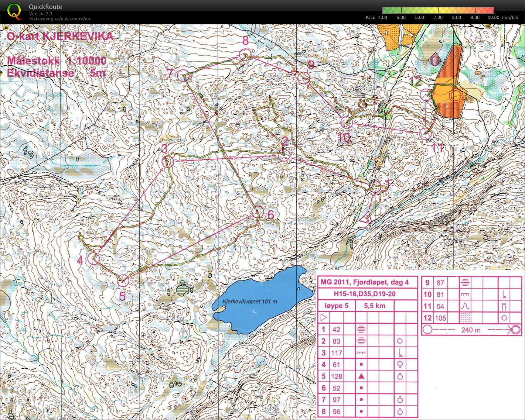Open the matstroeng.se/quickroute/en link

coord(59,19)
